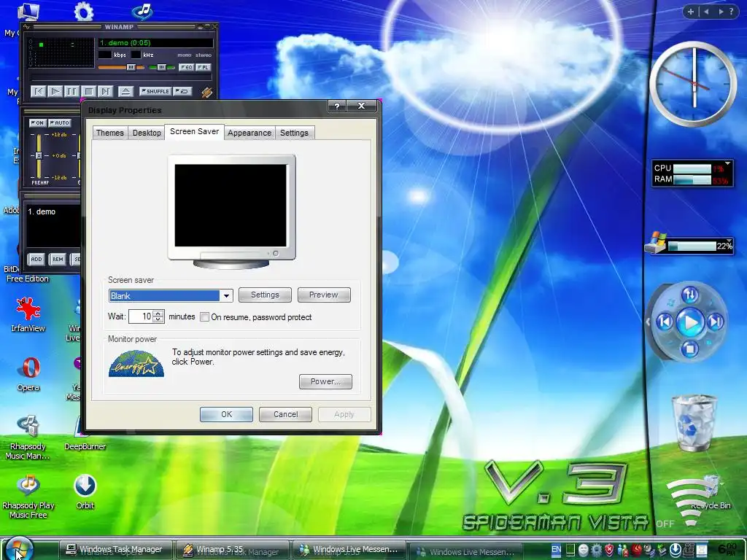The height and width of the screenshot is (560, 747).
Task: Open the DeepBurner desktop icon
Action: click(x=85, y=433)
